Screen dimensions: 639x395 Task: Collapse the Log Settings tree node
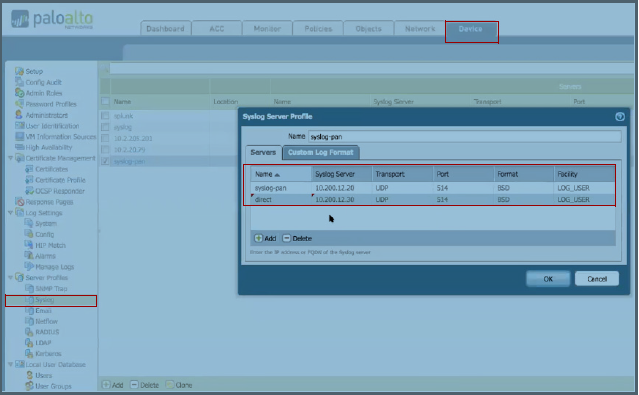(11, 213)
